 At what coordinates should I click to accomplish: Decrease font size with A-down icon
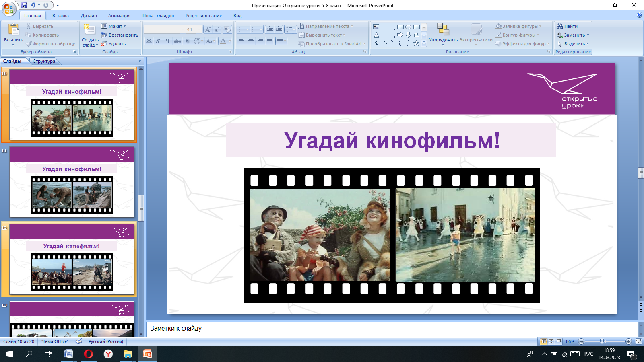tap(217, 29)
